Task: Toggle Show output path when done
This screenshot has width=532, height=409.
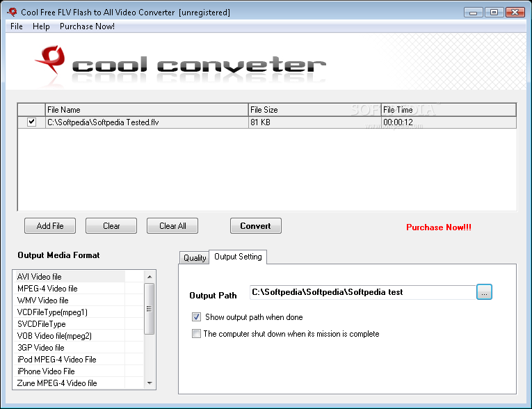Action: [x=196, y=317]
